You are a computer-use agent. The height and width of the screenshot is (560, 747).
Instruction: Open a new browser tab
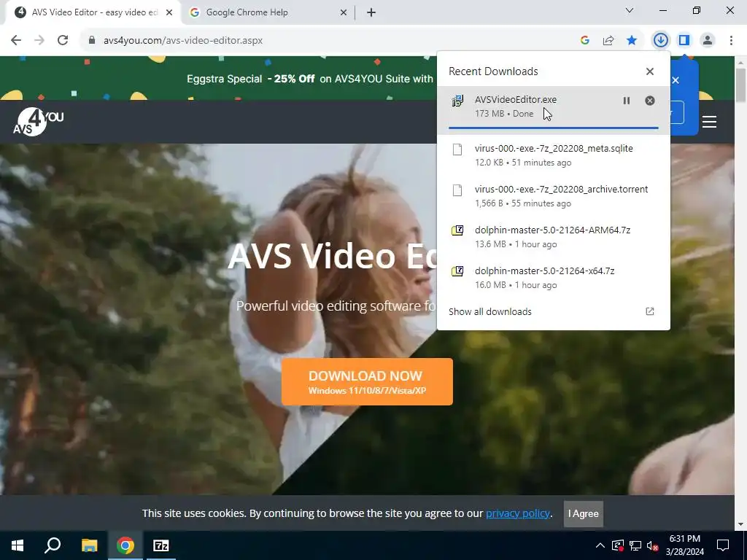coord(371,12)
